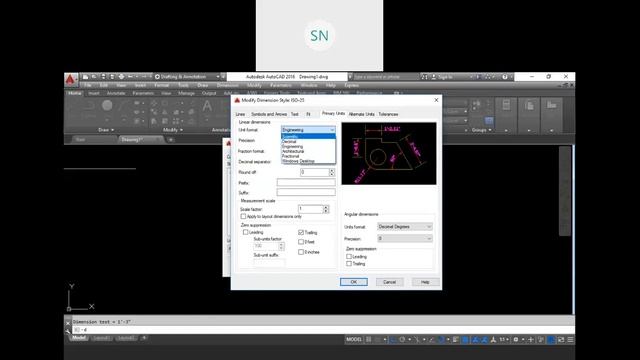Check Leading under linear zero suppression
The image size is (640, 360).
[x=245, y=232]
